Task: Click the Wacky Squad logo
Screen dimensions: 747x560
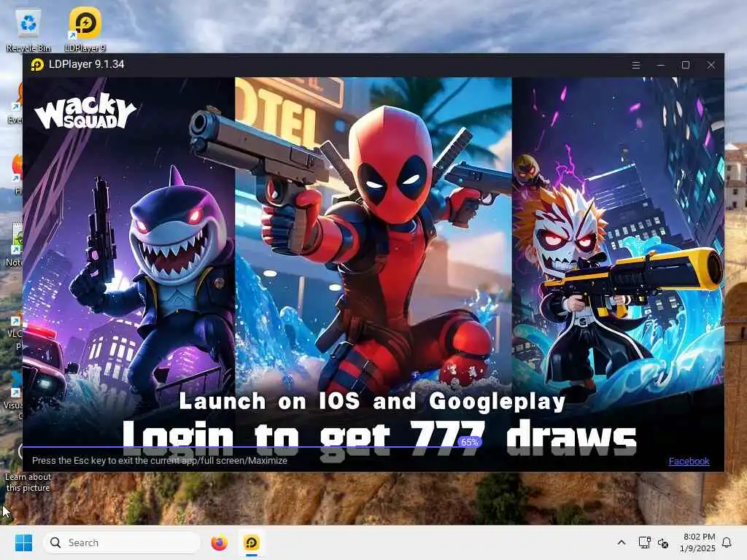Action: pos(85,112)
